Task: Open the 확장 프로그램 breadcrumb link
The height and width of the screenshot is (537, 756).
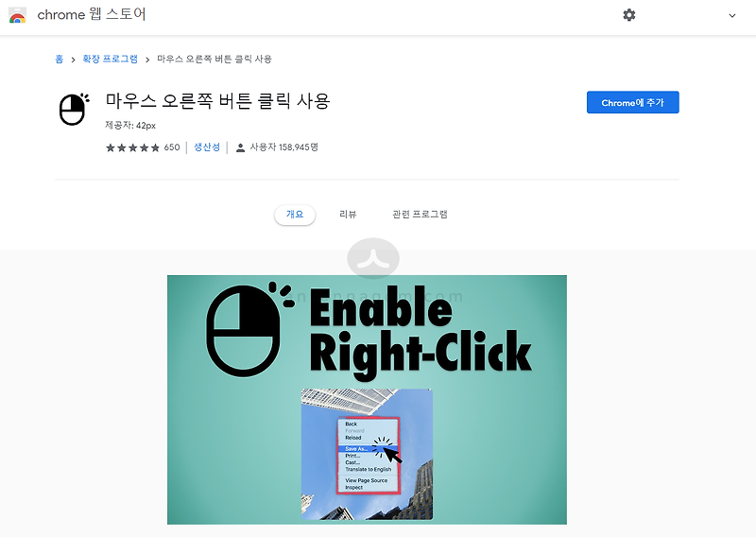Action: click(x=110, y=59)
